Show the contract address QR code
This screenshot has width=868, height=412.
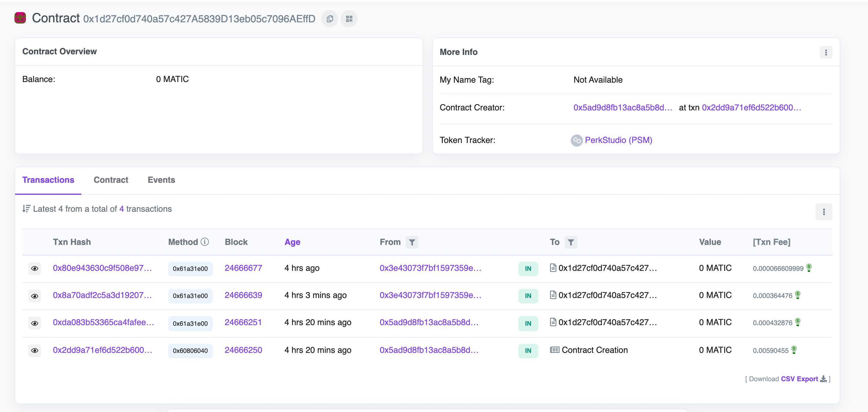[349, 19]
